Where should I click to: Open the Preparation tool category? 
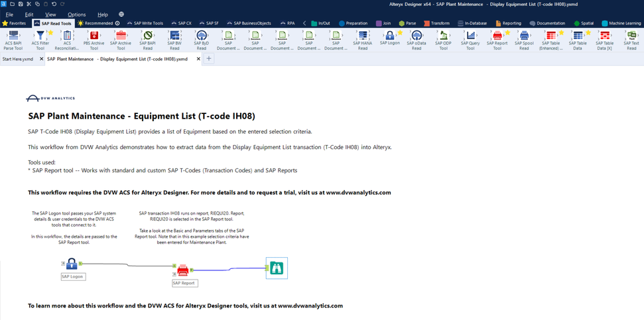[x=354, y=23]
